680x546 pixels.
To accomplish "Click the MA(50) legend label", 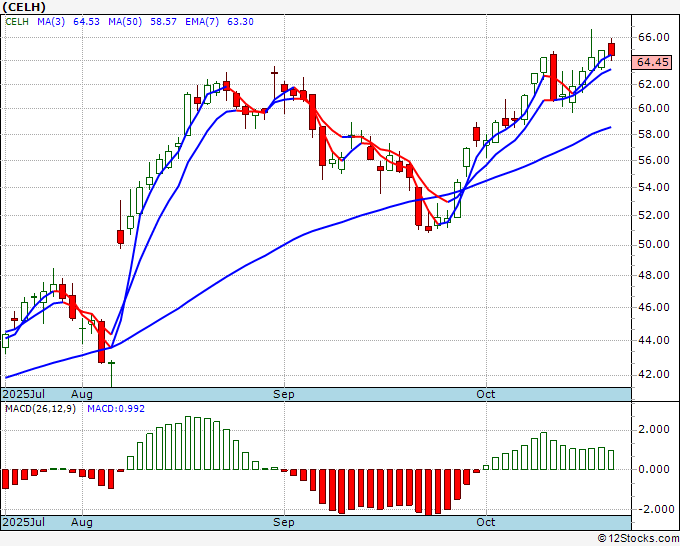I will (x=125, y=22).
